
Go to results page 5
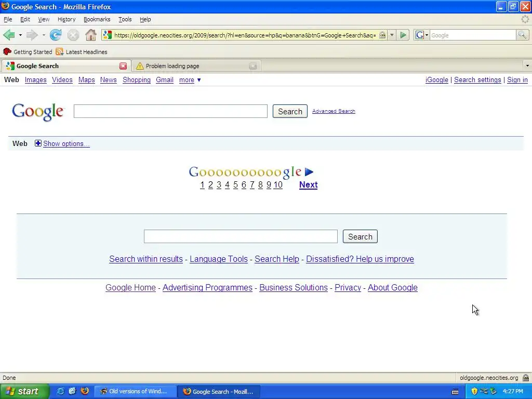click(x=235, y=185)
